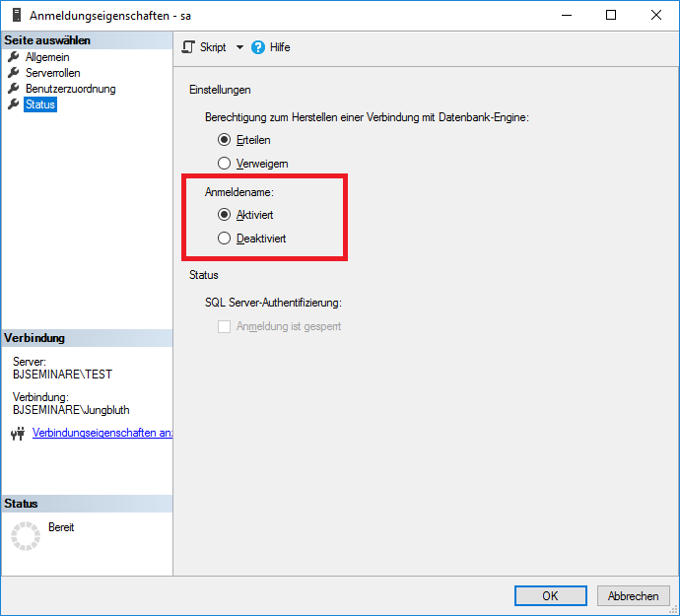
Task: Click the Abbrechen button
Action: pos(633,595)
